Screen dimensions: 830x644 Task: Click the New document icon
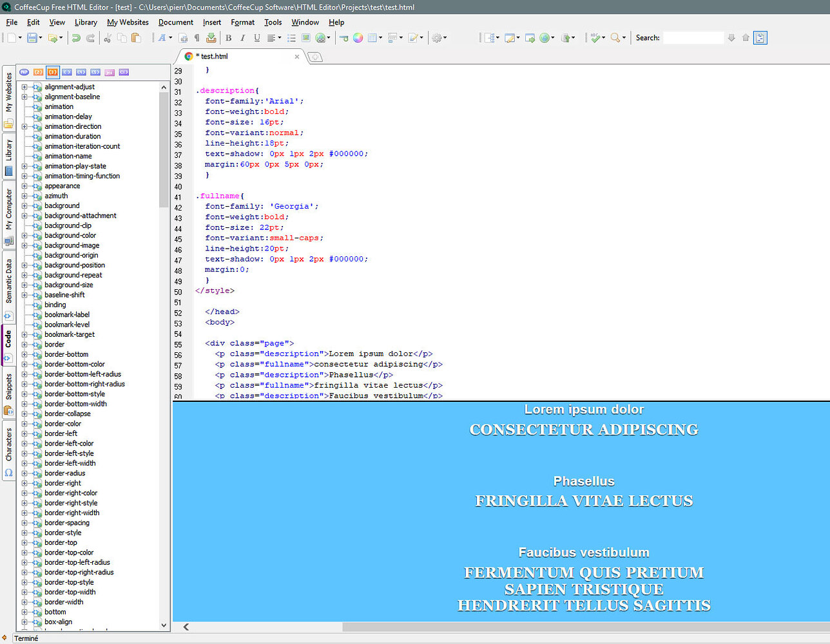pyautogui.click(x=12, y=38)
